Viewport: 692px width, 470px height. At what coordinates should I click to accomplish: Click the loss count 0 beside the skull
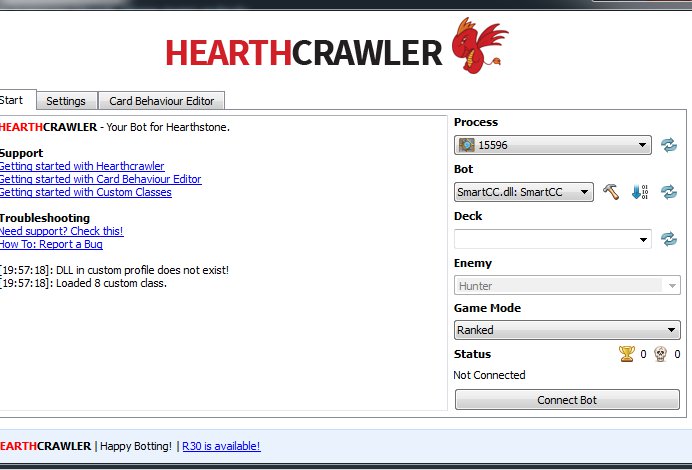pos(677,354)
